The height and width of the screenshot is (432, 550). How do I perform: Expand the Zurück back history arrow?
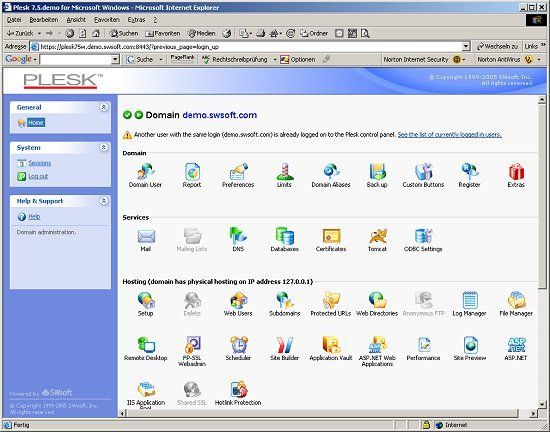pyautogui.click(x=39, y=33)
